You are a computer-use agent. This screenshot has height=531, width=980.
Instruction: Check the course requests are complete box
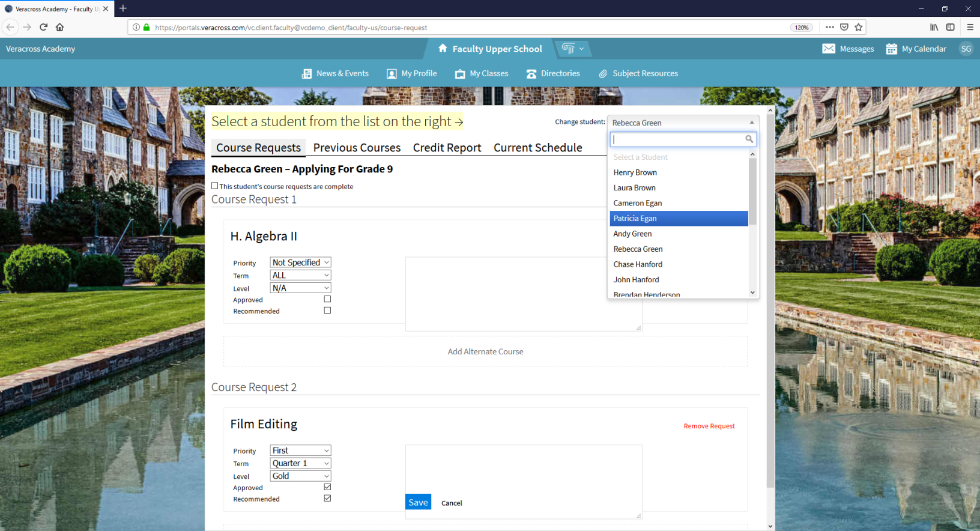click(215, 186)
